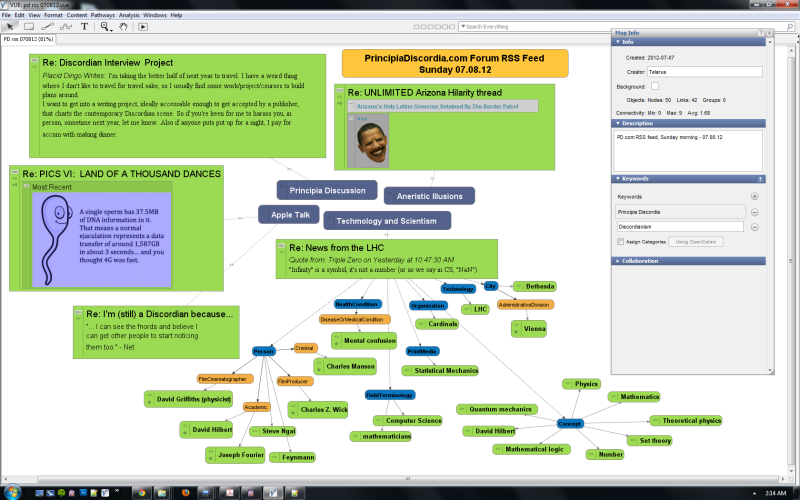Image resolution: width=800 pixels, height=500 pixels.
Task: Open Search Everything dropdown arrow
Action: [463, 27]
